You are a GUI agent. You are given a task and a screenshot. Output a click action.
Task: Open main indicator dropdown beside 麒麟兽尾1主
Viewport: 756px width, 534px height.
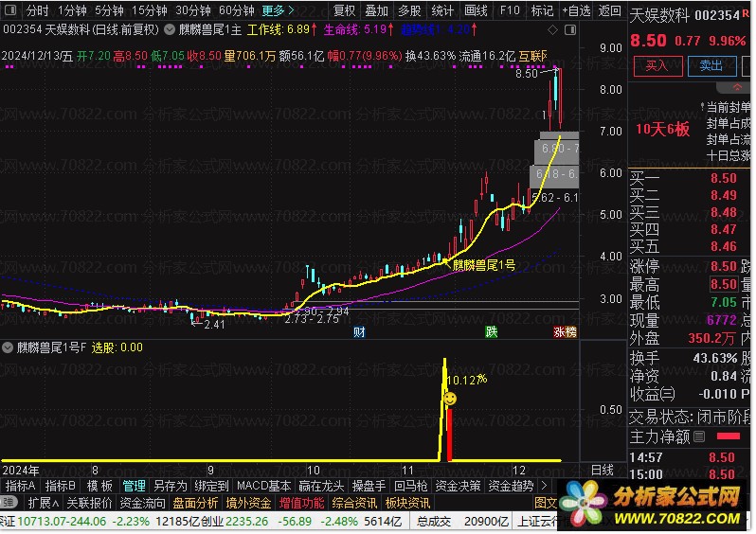tap(170, 30)
